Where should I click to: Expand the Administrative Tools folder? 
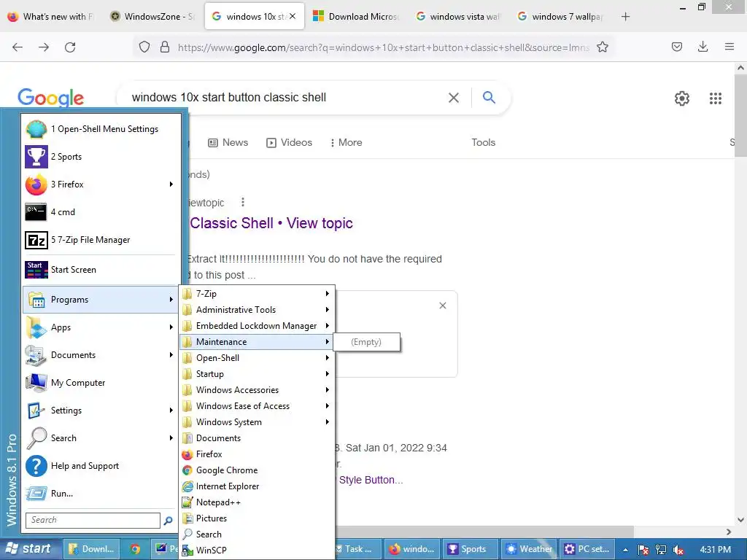tap(258, 310)
